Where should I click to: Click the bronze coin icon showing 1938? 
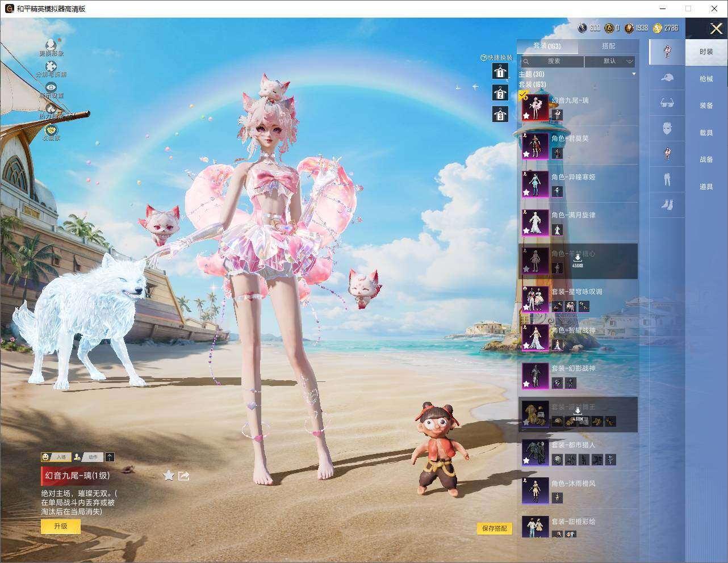pyautogui.click(x=629, y=28)
